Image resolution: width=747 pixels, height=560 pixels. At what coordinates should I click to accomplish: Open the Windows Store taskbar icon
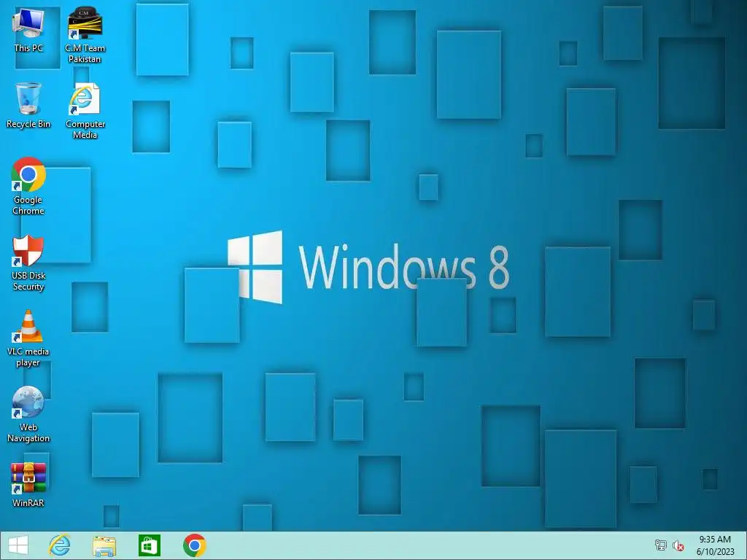pos(149,545)
